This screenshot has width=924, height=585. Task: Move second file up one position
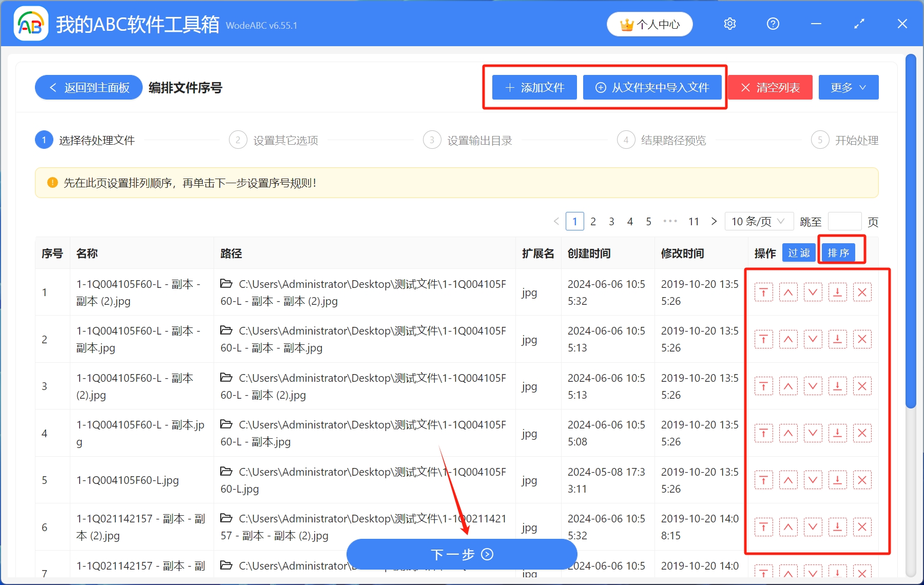coord(788,339)
